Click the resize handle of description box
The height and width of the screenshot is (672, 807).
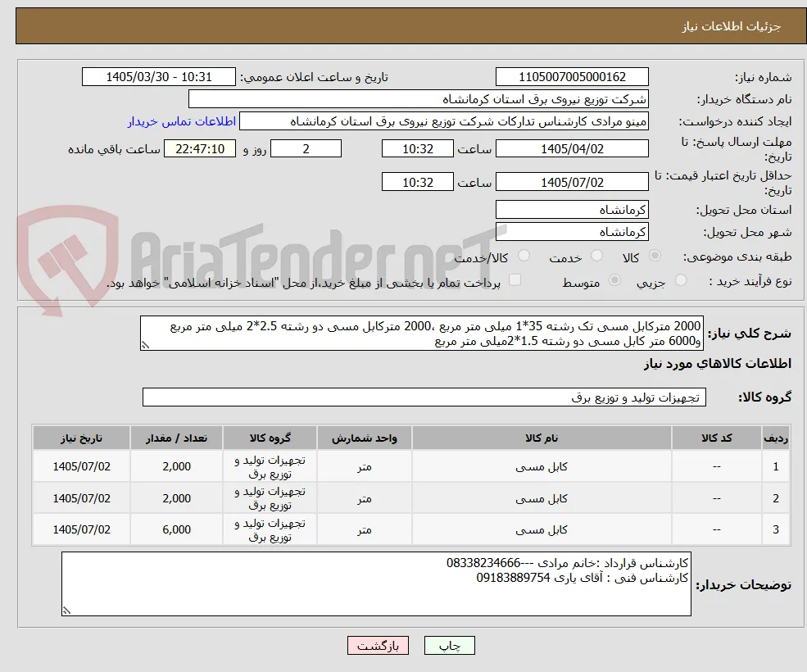tap(145, 346)
